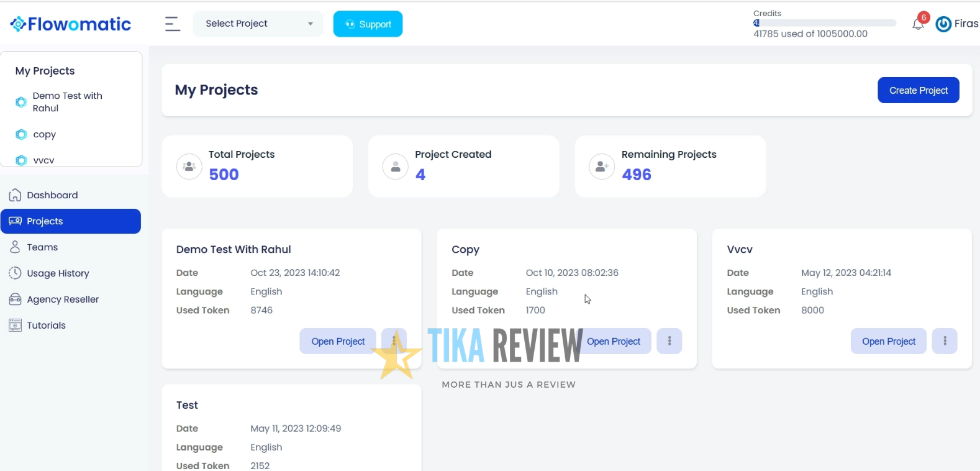This screenshot has height=471, width=980.
Task: Click the 'Demo Test With Rahul' card title
Action: point(234,249)
